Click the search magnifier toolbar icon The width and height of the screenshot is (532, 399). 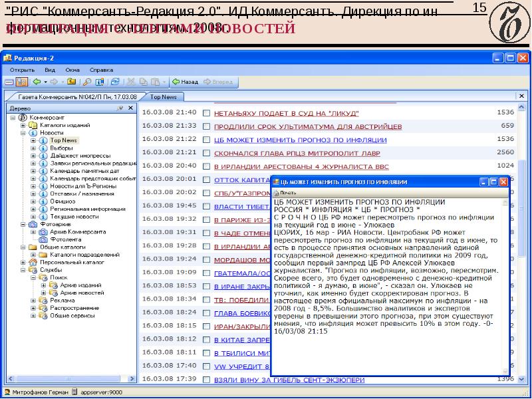click(x=86, y=82)
